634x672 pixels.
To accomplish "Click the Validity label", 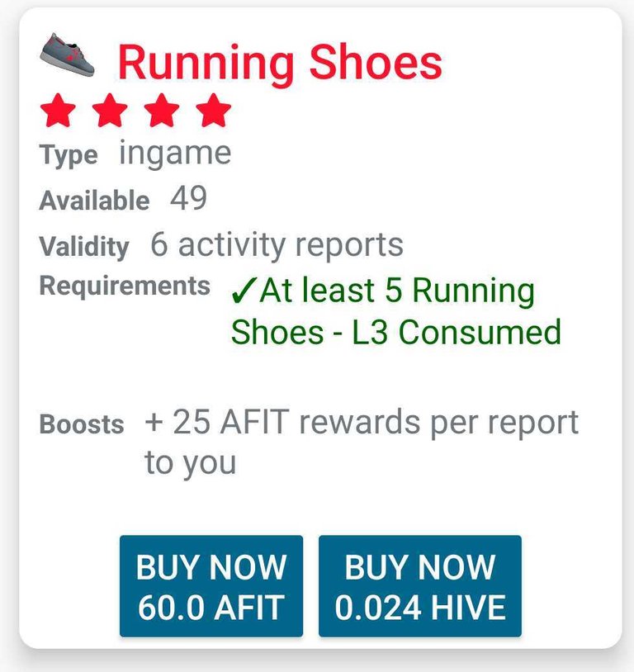I will [x=84, y=247].
